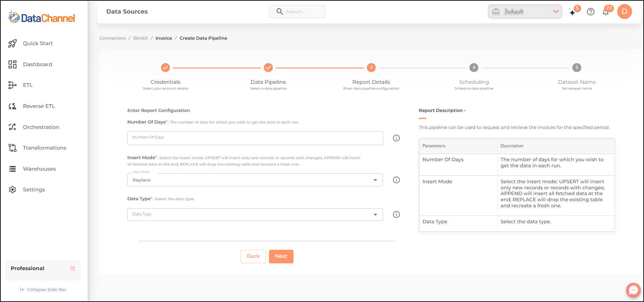Viewport: 644px width, 302px height.
Task: Click 'Data Type' parameter table cell
Action: (x=458, y=224)
